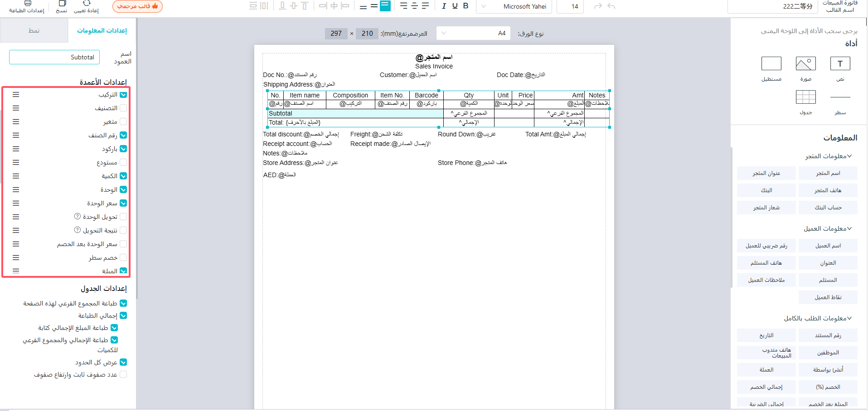Select the text (نص) tool
The height and width of the screenshot is (411, 868).
click(x=839, y=64)
